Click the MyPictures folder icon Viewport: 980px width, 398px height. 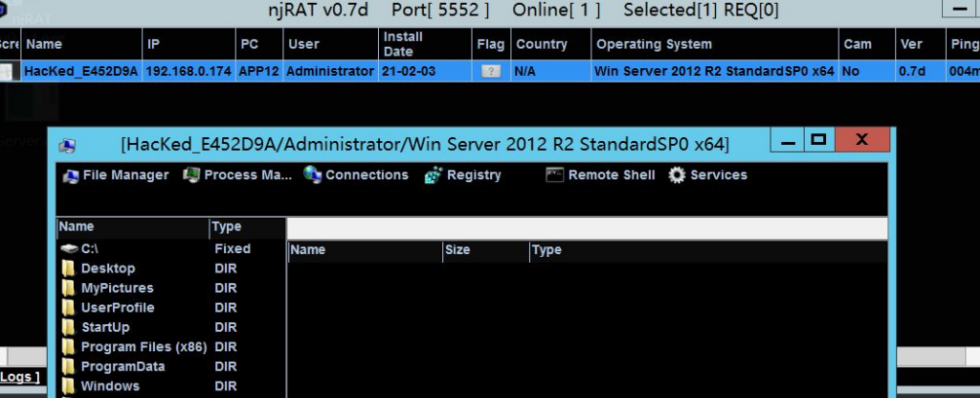(x=68, y=288)
